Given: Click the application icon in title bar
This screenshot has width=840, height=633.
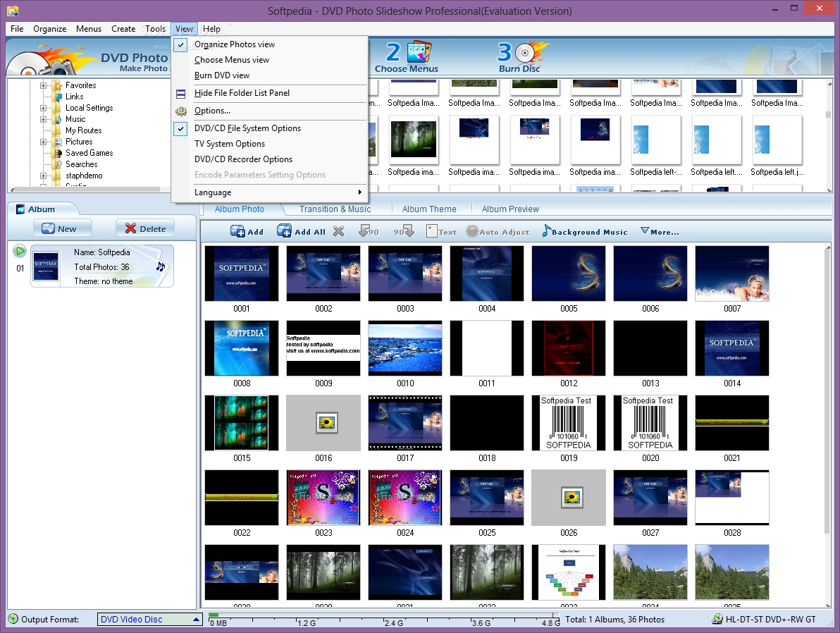Looking at the screenshot, I should coord(12,10).
